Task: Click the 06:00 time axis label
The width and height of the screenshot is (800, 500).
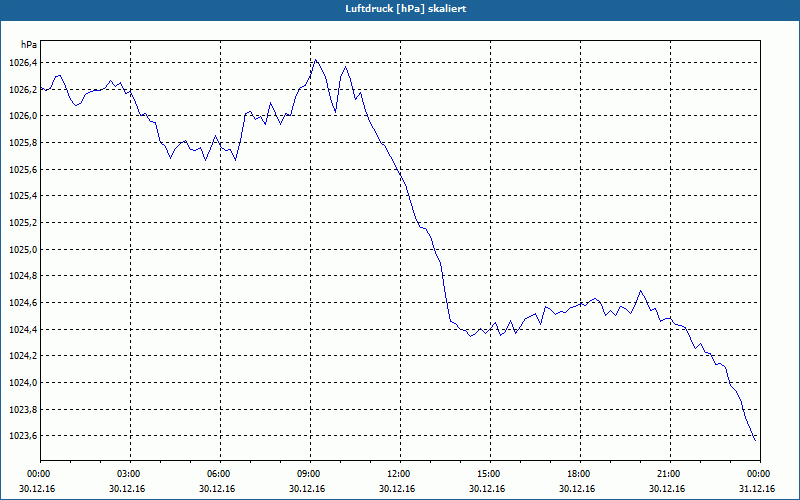Action: point(218,474)
